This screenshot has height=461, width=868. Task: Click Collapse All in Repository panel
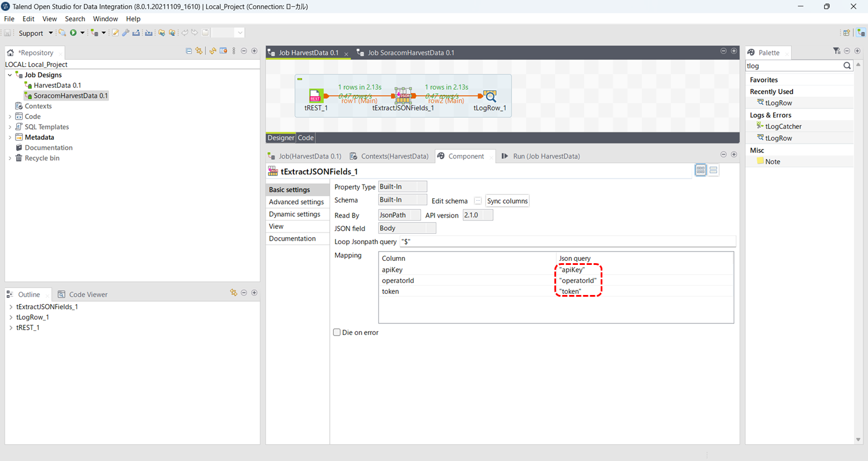coord(189,51)
